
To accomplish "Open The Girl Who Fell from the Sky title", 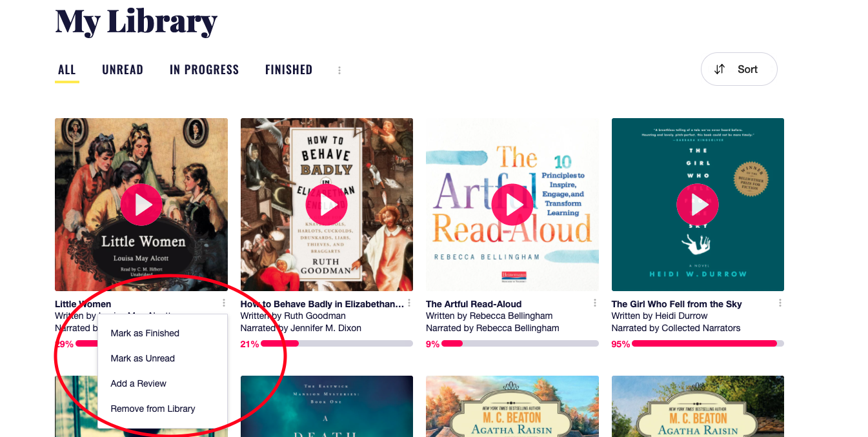I will 676,304.
